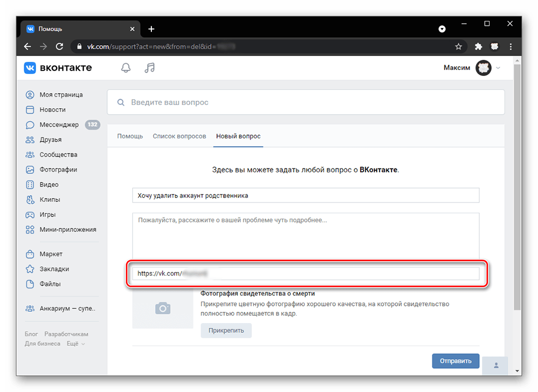
Task: Go forward in browser history
Action: pos(44,47)
